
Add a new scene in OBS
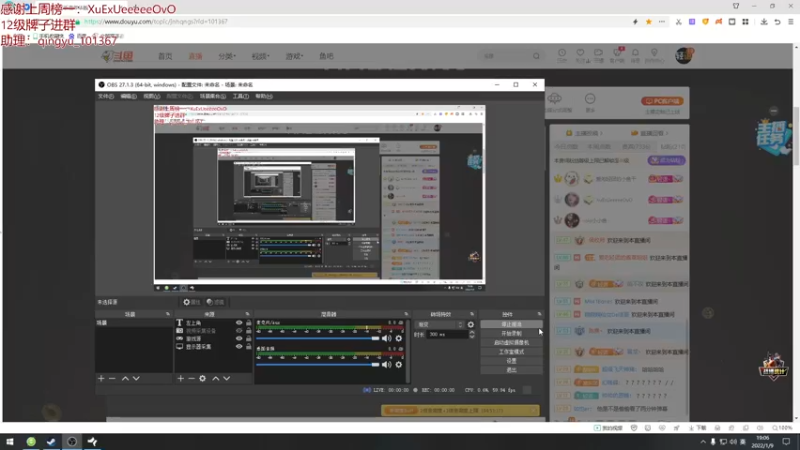tap(101, 379)
